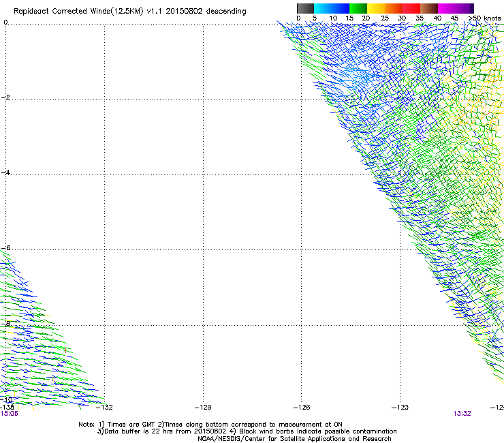Click the purple 45-50 knots color swatch
The width and height of the screenshot is (504, 443).
(464, 8)
